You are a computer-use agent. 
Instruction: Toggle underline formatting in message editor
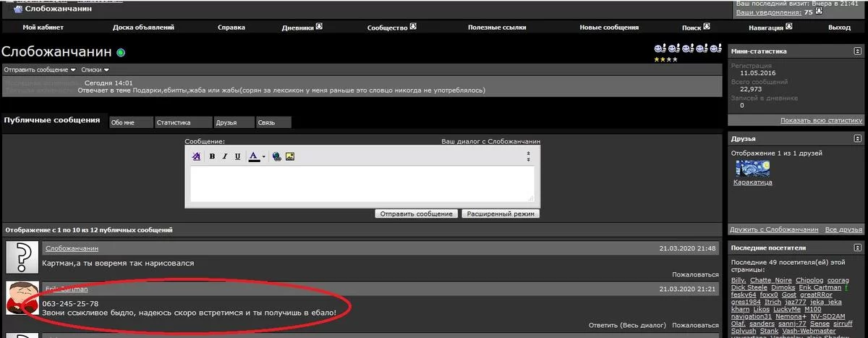(x=237, y=156)
